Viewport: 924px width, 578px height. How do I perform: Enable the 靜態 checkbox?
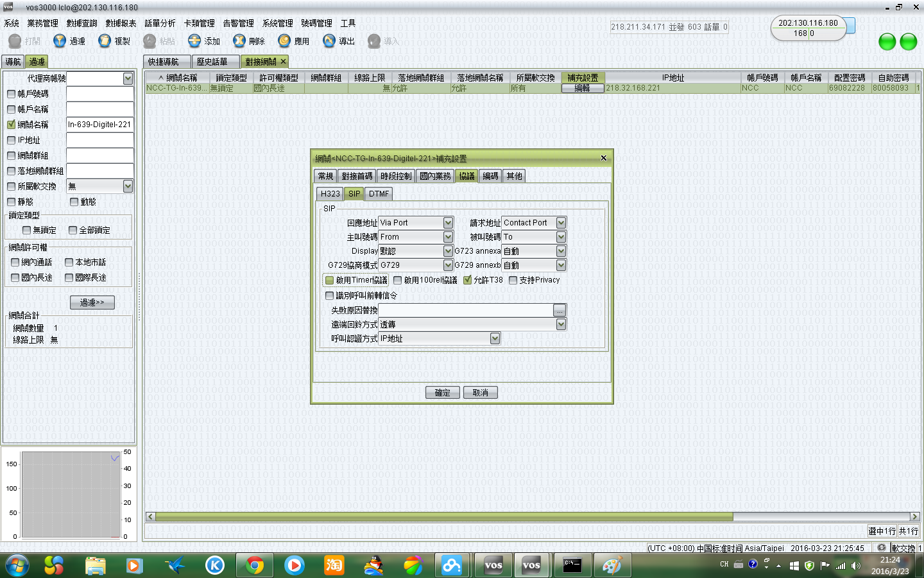tap(11, 202)
